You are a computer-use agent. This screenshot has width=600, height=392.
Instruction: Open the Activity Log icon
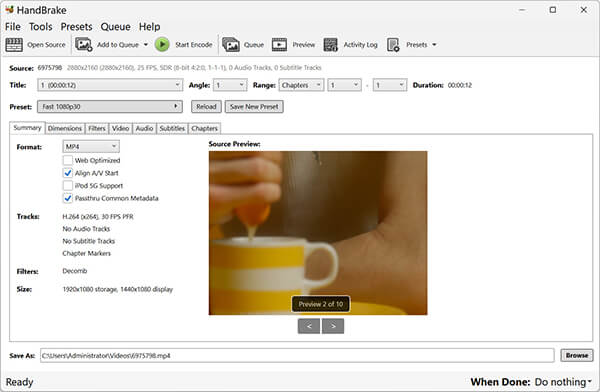(331, 45)
